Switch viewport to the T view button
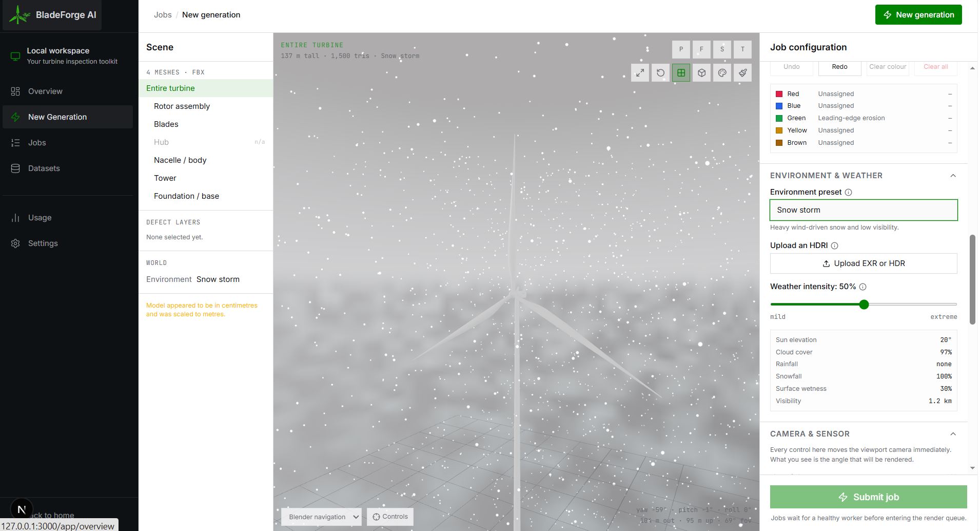 (742, 49)
